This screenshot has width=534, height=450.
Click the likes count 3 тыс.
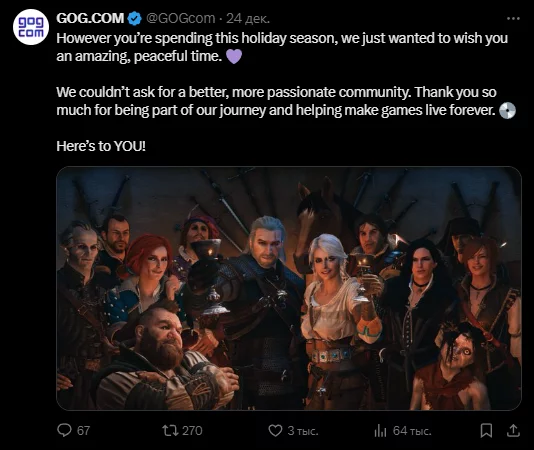303,431
